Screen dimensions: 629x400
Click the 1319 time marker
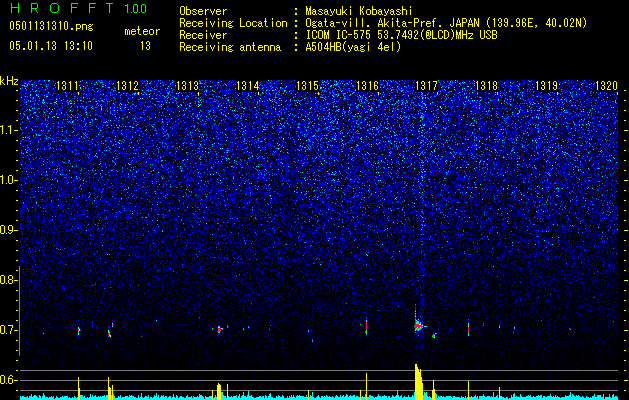[547, 85]
